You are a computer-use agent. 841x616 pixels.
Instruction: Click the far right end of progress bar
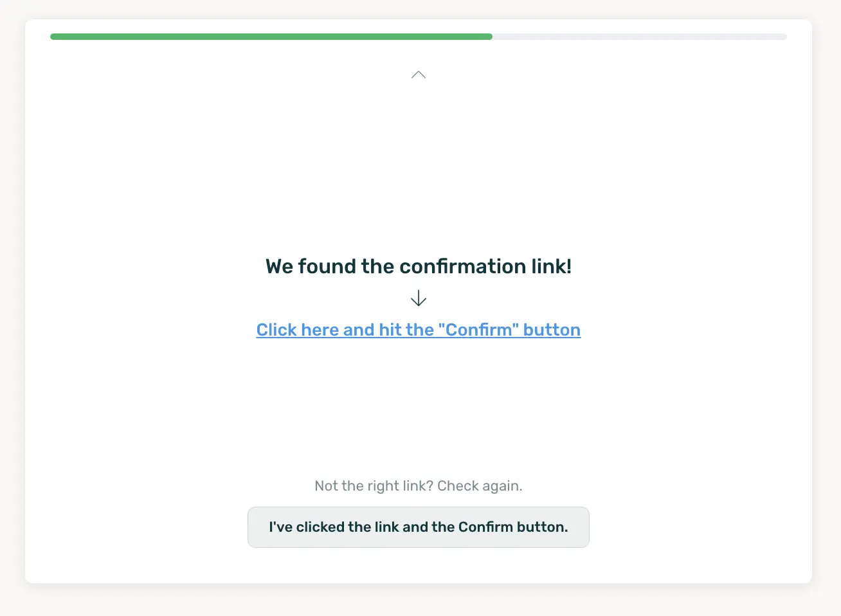(784, 37)
